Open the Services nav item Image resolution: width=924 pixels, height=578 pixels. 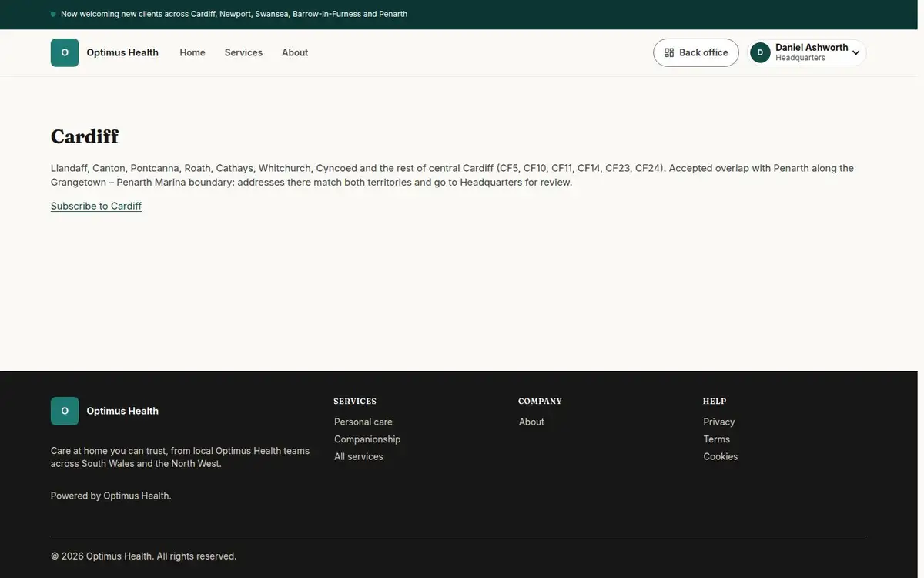point(243,52)
